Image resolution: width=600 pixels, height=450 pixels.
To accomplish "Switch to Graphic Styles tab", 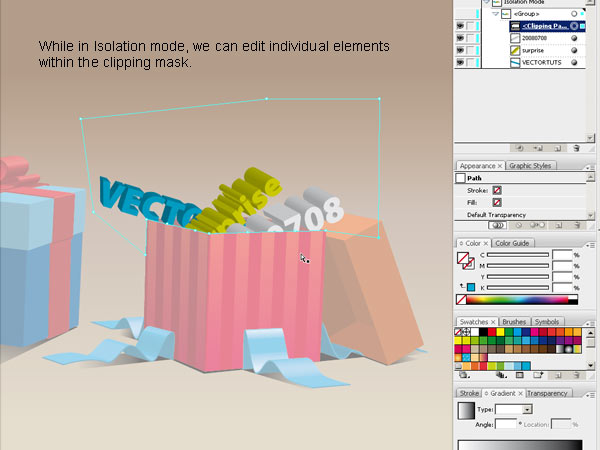I will coord(530,166).
